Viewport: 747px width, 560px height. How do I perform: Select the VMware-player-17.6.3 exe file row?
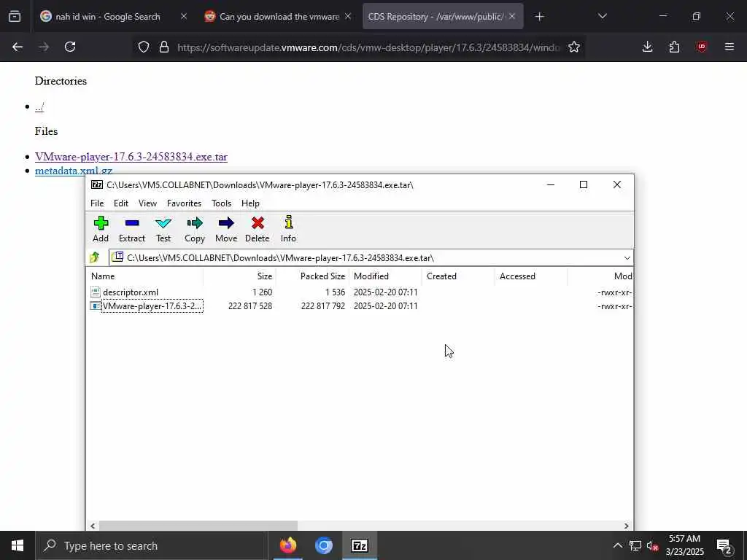click(360, 306)
